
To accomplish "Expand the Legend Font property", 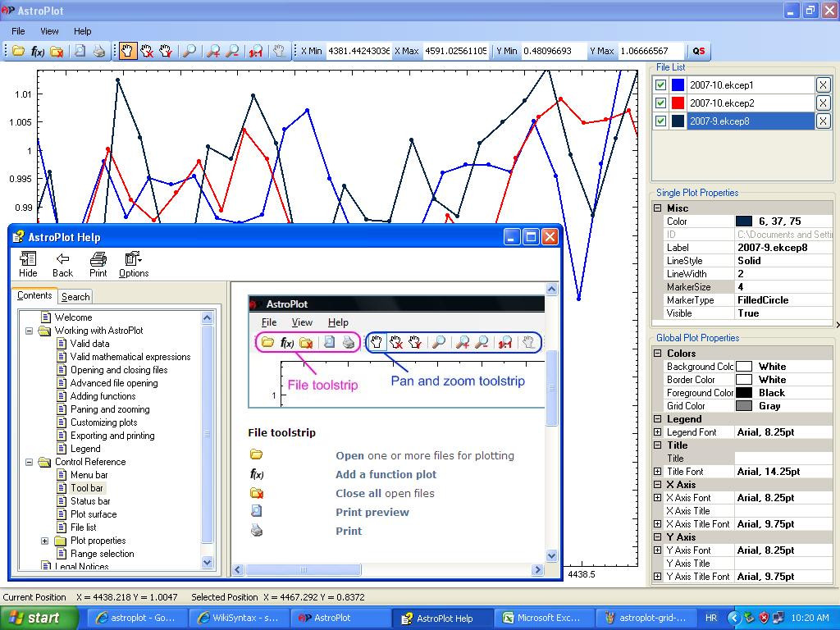I will 658,431.
